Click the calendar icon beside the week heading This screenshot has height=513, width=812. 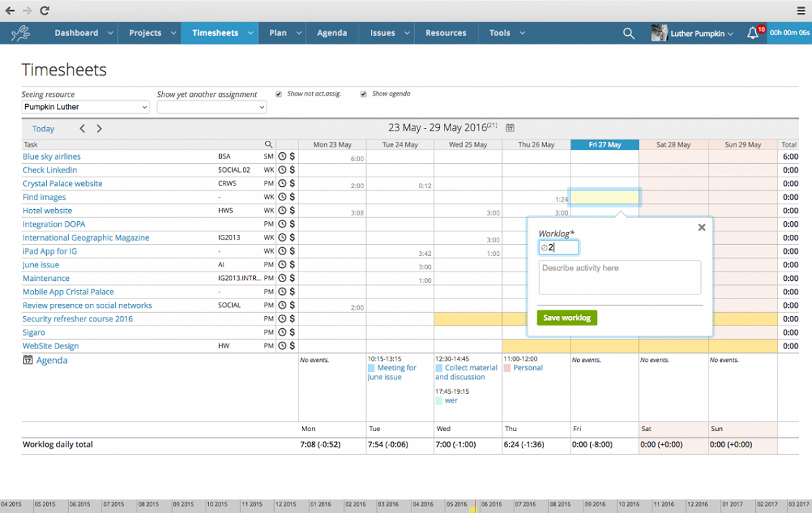click(510, 128)
